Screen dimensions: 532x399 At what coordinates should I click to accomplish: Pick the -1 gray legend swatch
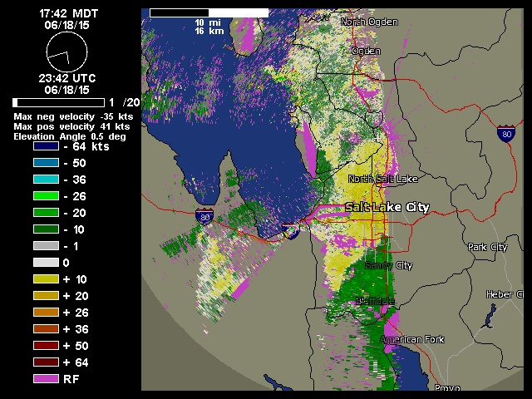(x=47, y=246)
